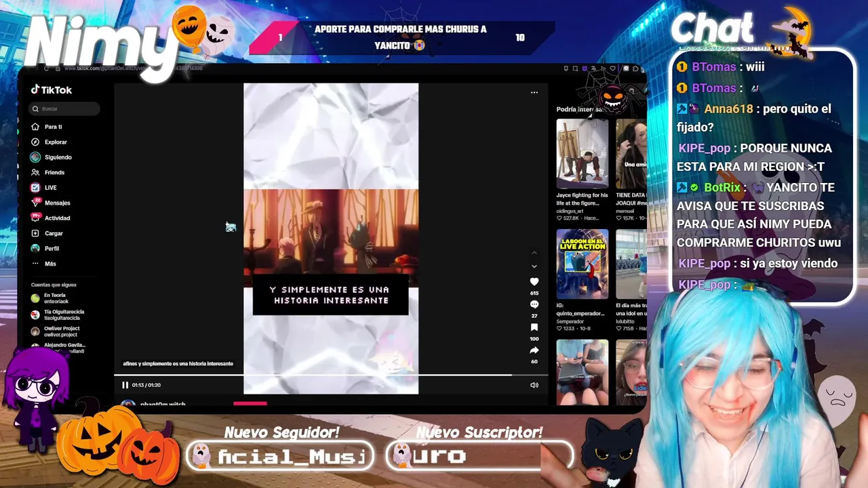Mute the video volume
Screen dimensions: 868x488
(534, 385)
